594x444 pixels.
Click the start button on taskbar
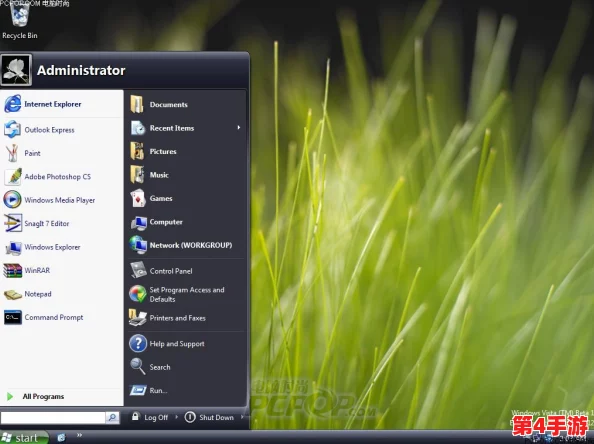pyautogui.click(x=24, y=438)
